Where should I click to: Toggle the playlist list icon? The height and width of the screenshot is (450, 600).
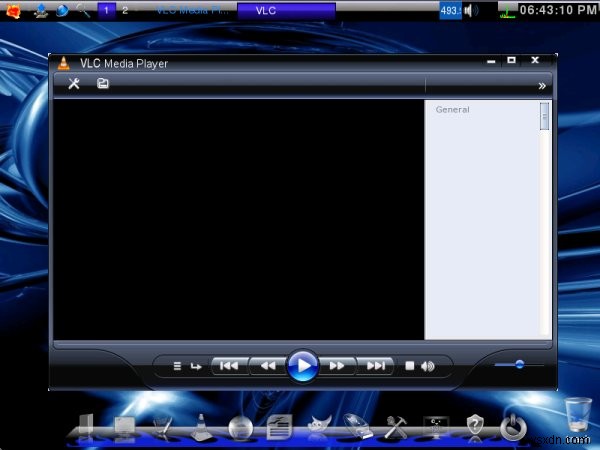click(177, 366)
